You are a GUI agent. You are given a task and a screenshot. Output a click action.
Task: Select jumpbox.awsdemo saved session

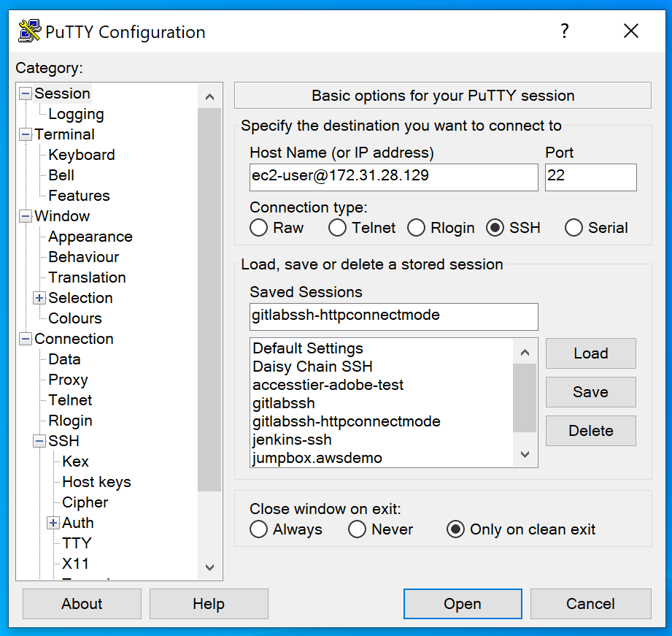[x=382, y=458]
